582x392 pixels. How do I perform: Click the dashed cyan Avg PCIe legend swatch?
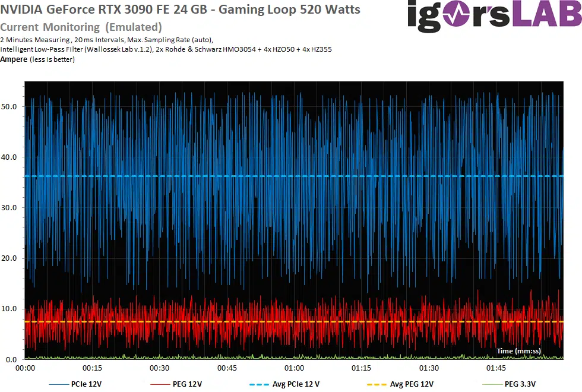pos(260,385)
